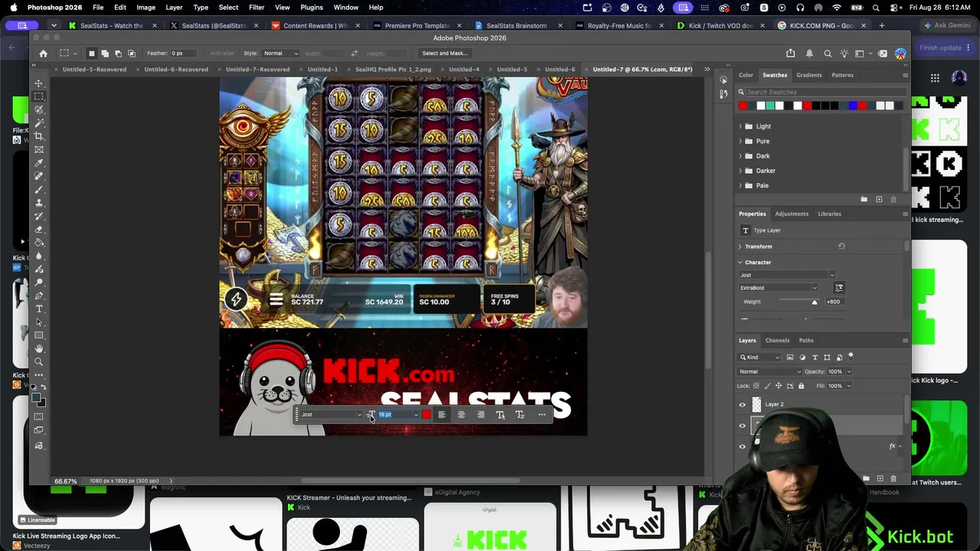Choose New selection mode in options bar

91,54
